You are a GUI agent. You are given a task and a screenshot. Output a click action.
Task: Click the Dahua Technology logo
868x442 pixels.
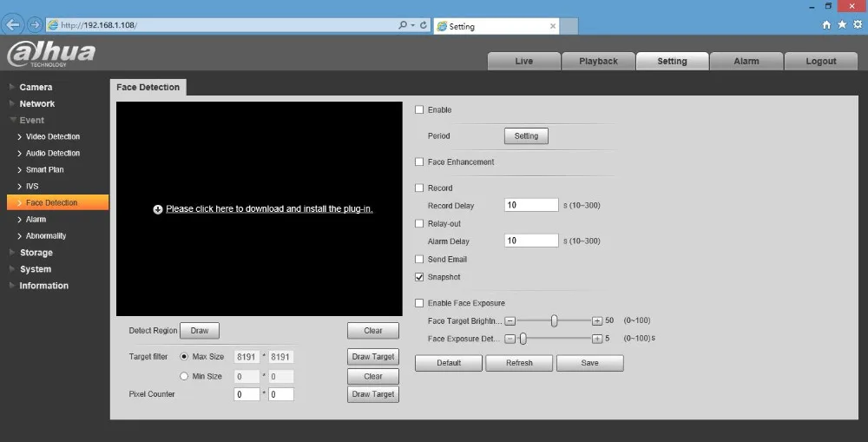click(x=51, y=54)
